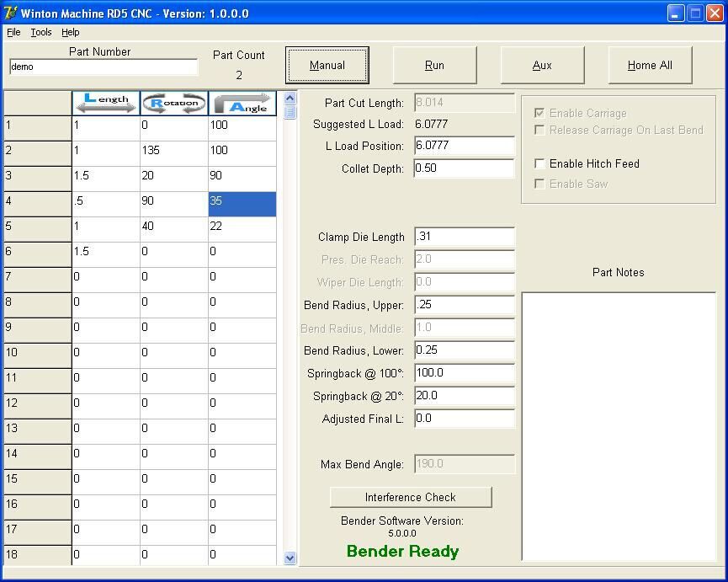Click the Length column header icon
728x582 pixels.
(x=106, y=103)
